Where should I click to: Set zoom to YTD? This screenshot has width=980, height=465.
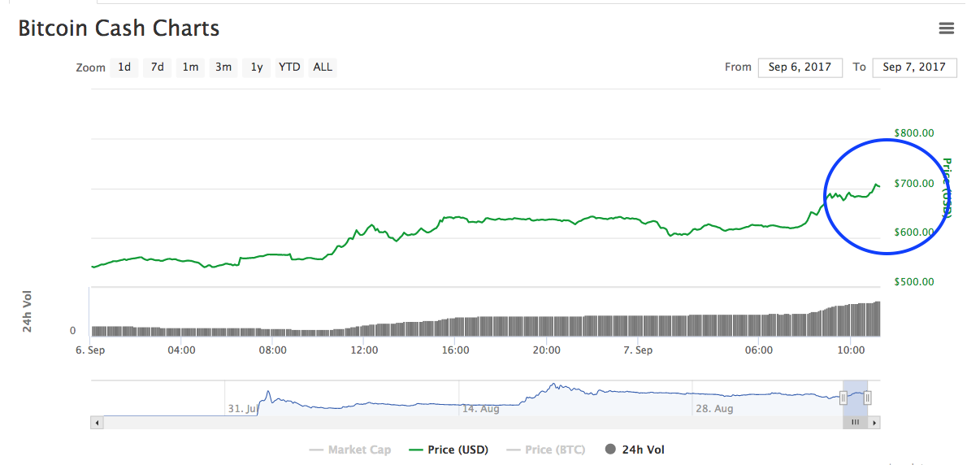click(289, 67)
